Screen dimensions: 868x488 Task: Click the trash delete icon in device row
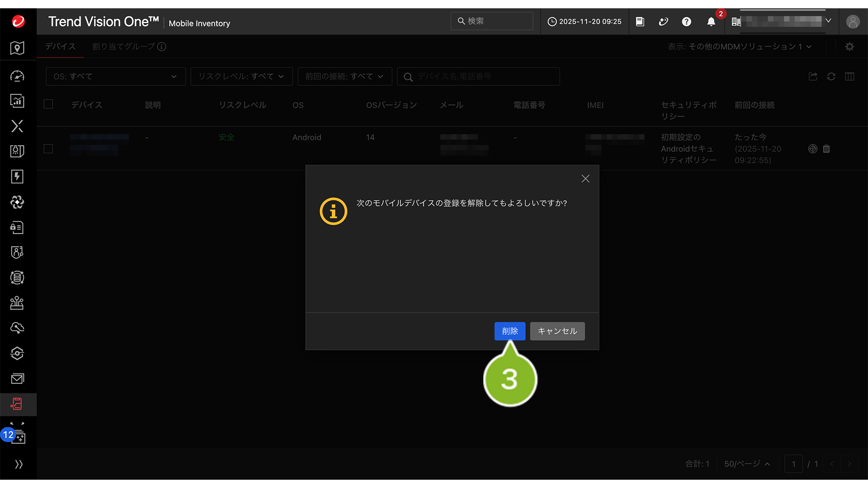pos(827,149)
